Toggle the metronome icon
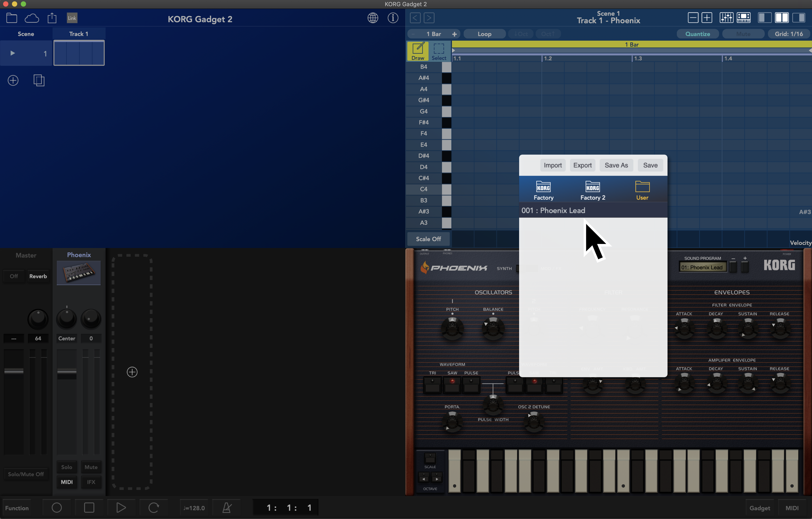Screen dimensions: 812x519 click(227, 508)
